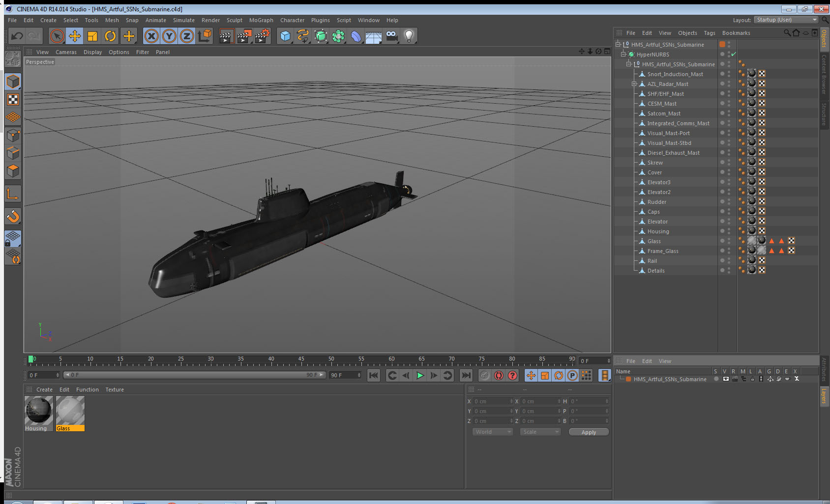Open the Character menu
This screenshot has width=830, height=504.
292,20
